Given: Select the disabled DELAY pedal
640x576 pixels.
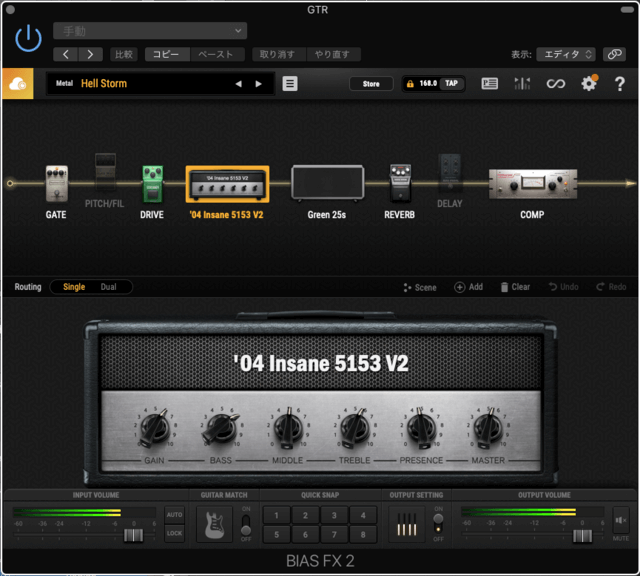Looking at the screenshot, I should click(450, 173).
